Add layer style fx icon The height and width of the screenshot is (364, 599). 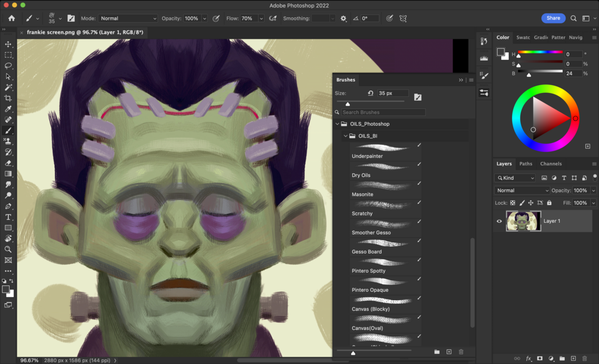coord(529,358)
